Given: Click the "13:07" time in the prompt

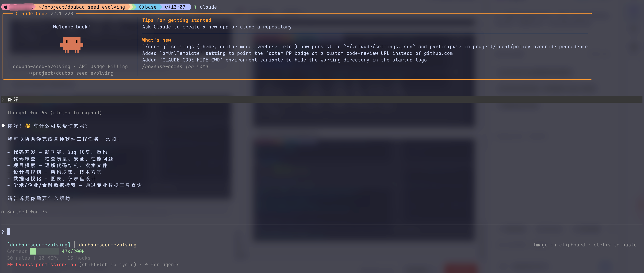Looking at the screenshot, I should (x=178, y=7).
